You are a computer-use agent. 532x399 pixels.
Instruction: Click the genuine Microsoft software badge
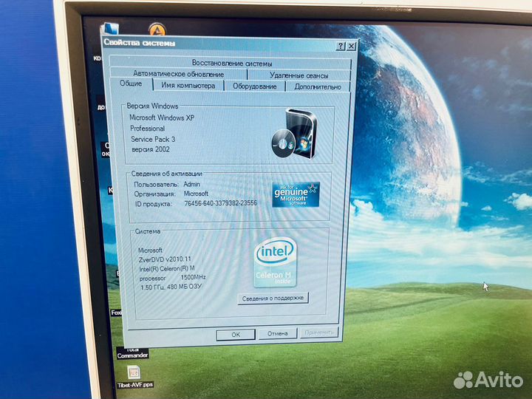(296, 194)
